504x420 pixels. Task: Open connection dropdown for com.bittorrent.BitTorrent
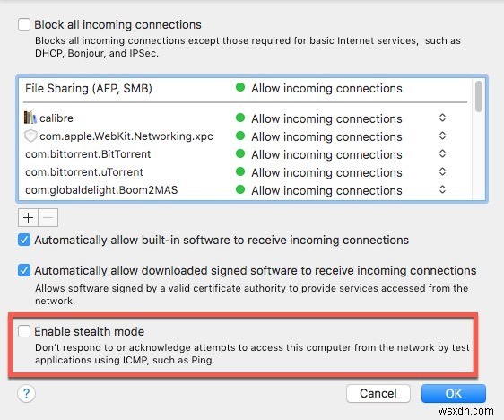tap(442, 153)
